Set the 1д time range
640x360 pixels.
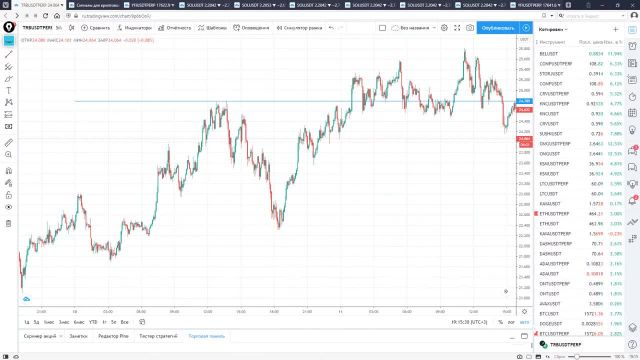pyautogui.click(x=27, y=322)
